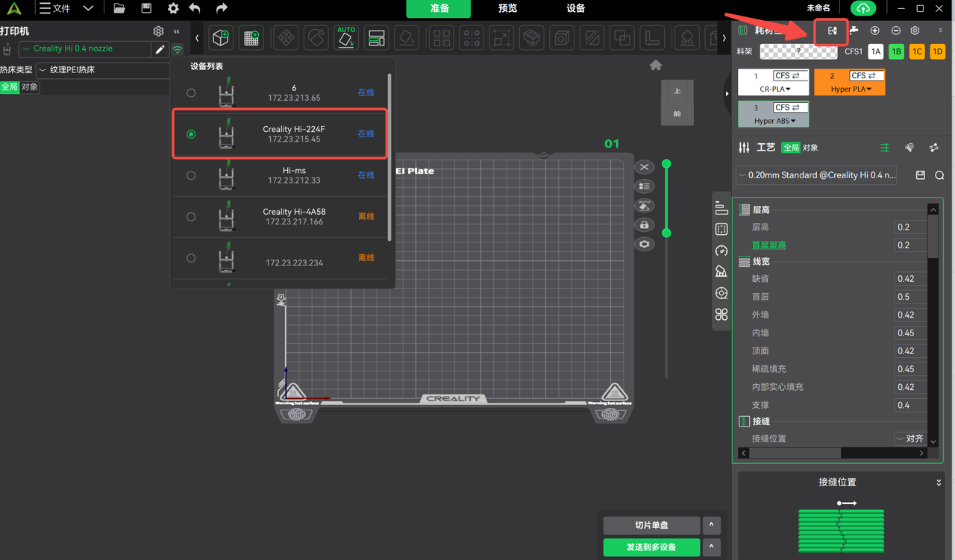The image size is (955, 560).
Task: Switch process scope to 对象
Action: [810, 148]
